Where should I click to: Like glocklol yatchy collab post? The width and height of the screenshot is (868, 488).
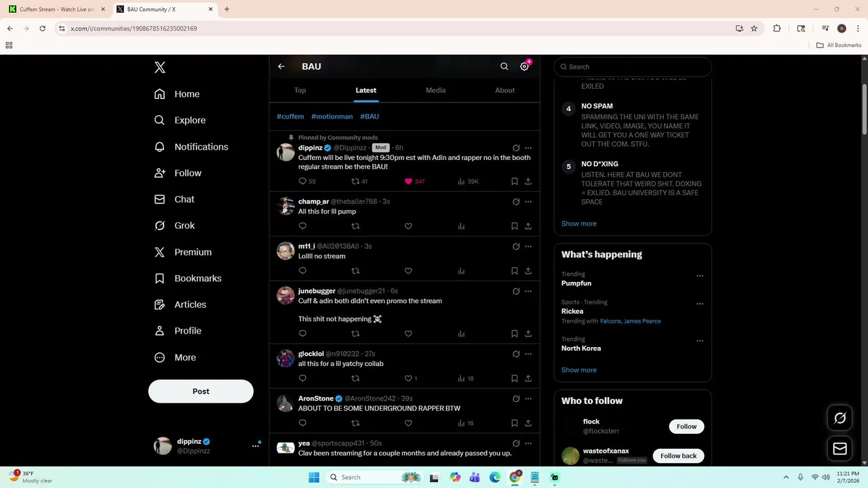(408, 378)
